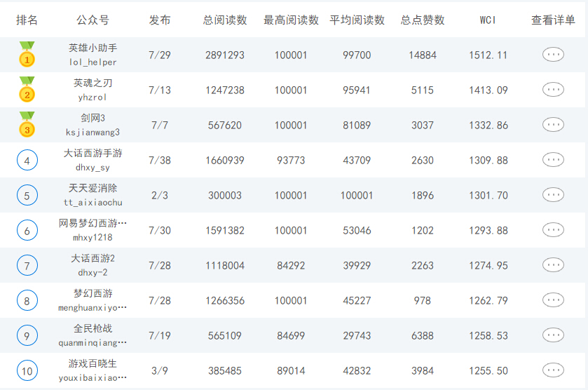Select publish count 7/38
Image resolution: width=588 pixels, height=390 pixels.
pos(160,161)
